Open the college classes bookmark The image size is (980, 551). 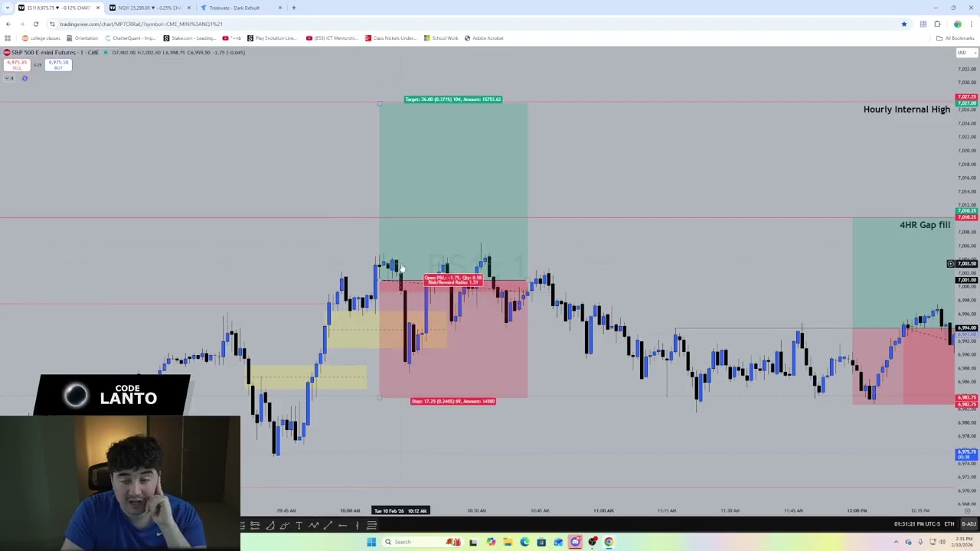click(x=41, y=37)
